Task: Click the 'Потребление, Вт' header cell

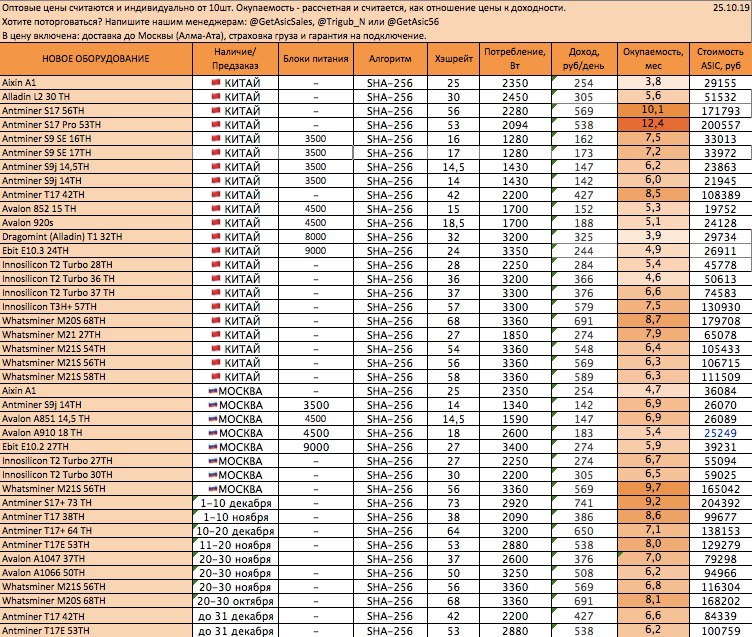Action: pos(515,59)
